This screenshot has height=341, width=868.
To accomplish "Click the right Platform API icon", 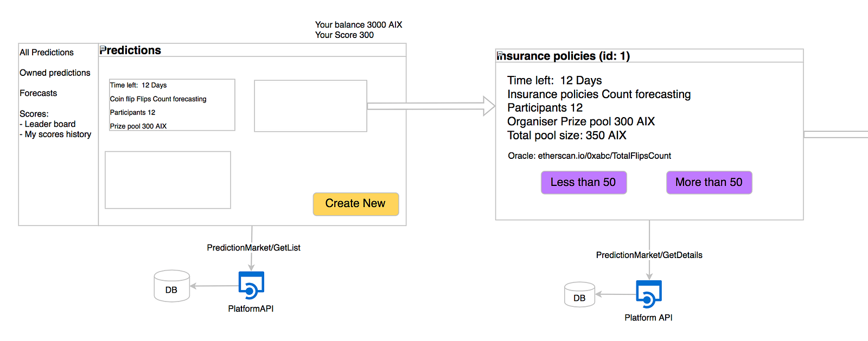I will [x=649, y=294].
